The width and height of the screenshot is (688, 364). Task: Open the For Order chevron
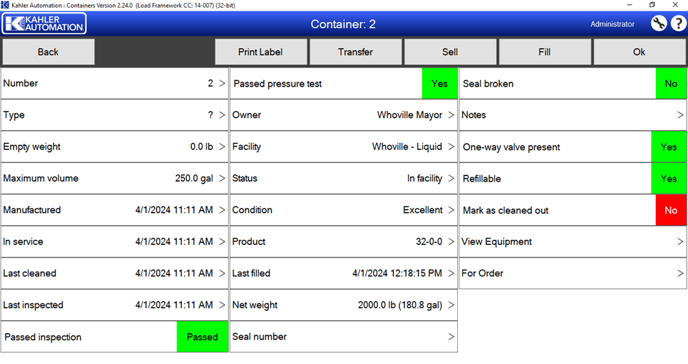coord(680,273)
